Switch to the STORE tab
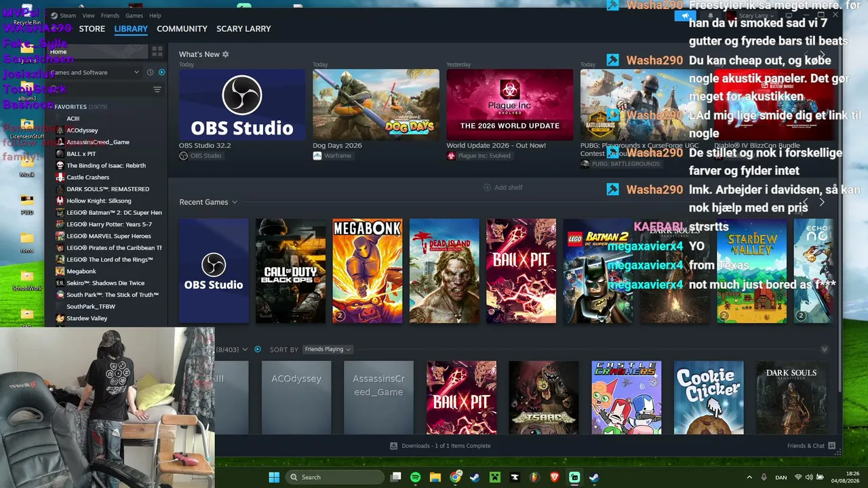Viewport: 868px width, 488px height. pos(92,29)
